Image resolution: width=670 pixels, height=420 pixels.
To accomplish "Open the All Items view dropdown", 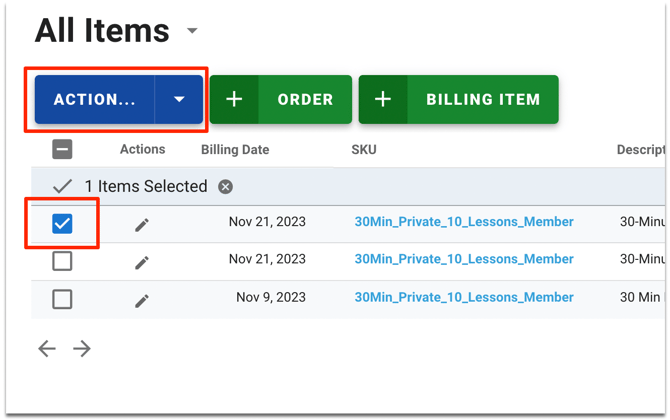I will tap(192, 31).
